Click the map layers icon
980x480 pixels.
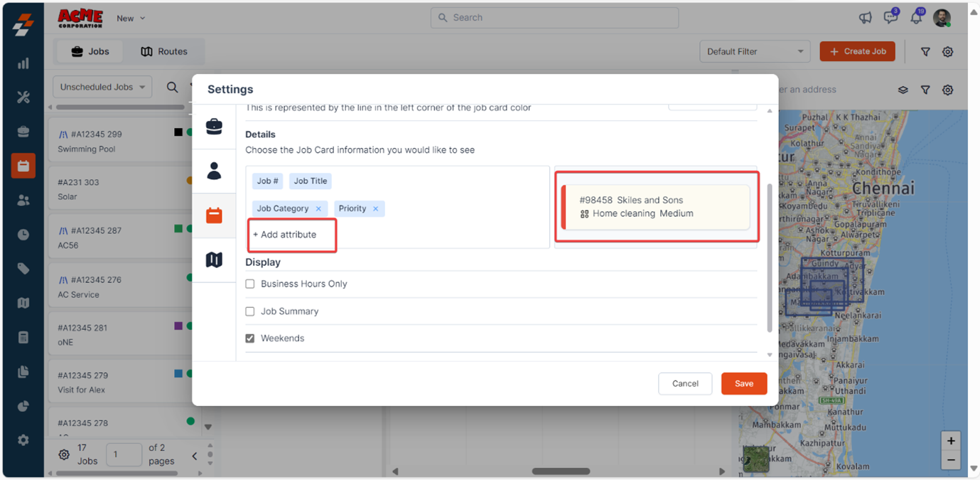(x=903, y=90)
